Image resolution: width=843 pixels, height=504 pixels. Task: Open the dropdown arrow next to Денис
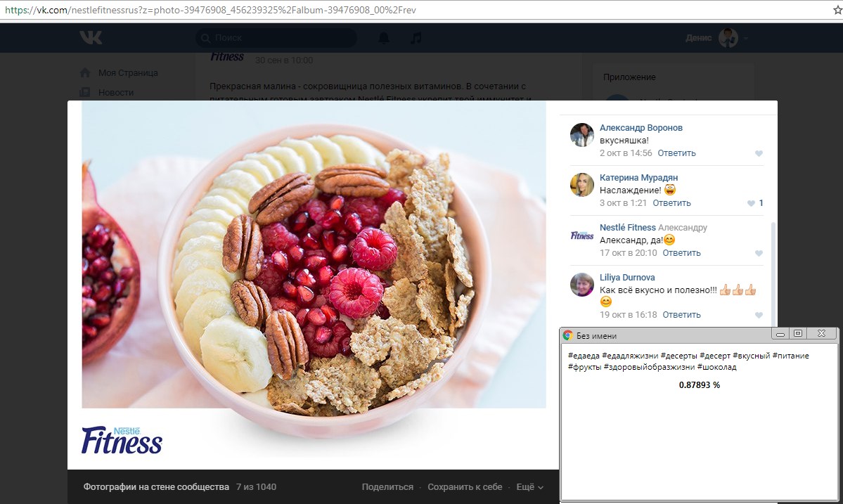[x=746, y=38]
